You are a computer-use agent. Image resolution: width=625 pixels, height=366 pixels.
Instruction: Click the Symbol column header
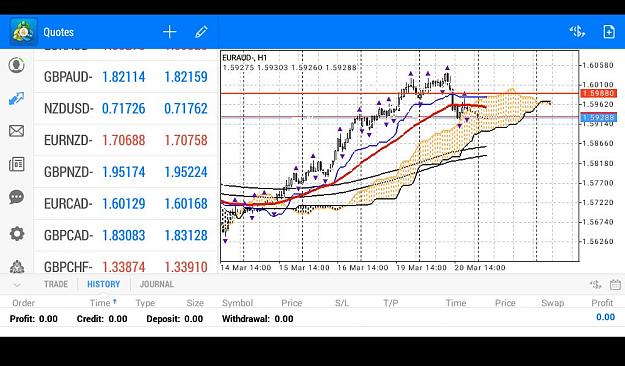(x=237, y=303)
